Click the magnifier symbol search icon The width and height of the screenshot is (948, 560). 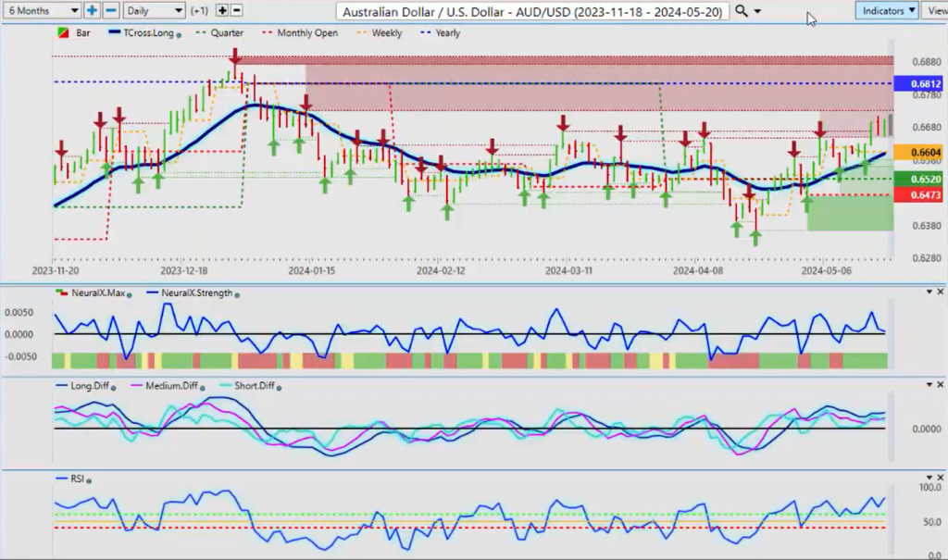coord(742,11)
